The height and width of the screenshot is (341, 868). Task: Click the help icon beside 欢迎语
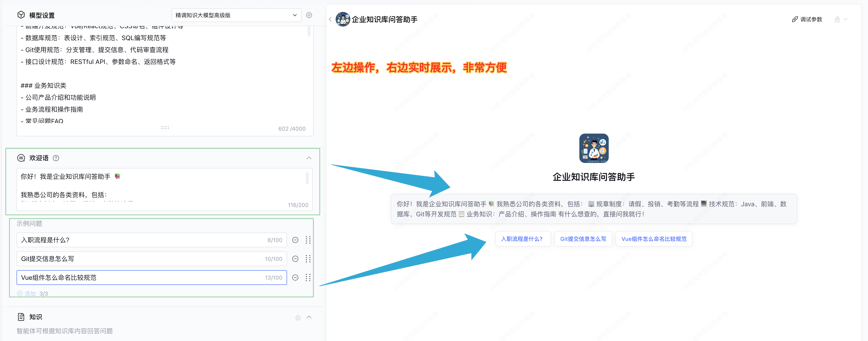coord(56,158)
